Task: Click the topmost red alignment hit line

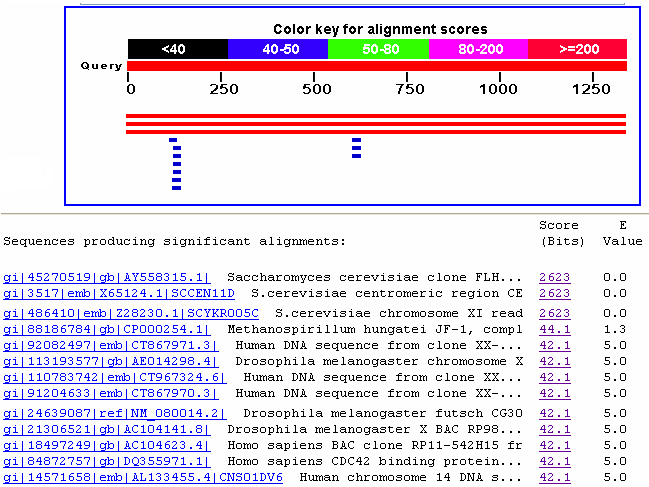Action: click(x=376, y=116)
